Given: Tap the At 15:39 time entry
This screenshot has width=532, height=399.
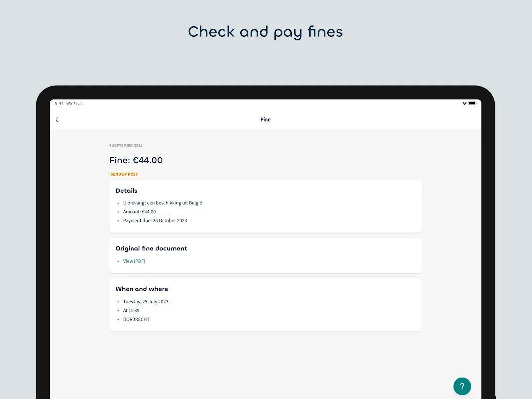Looking at the screenshot, I should click(132, 310).
